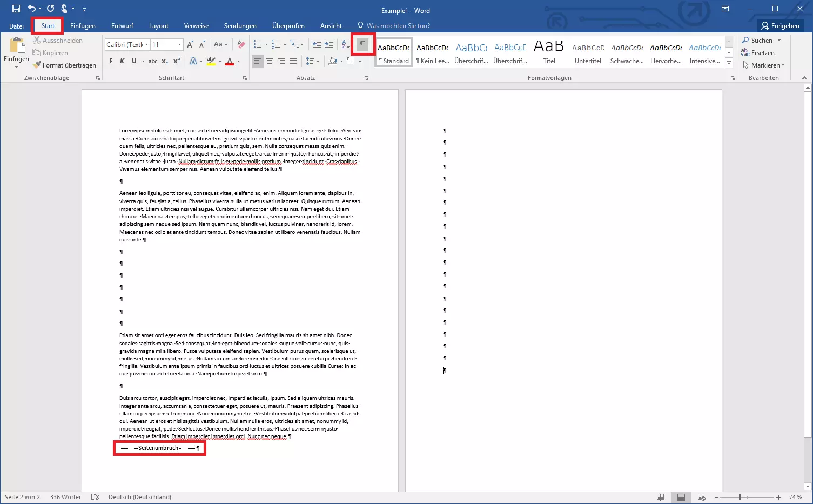Increase font size with the grow-font icon

(x=190, y=44)
